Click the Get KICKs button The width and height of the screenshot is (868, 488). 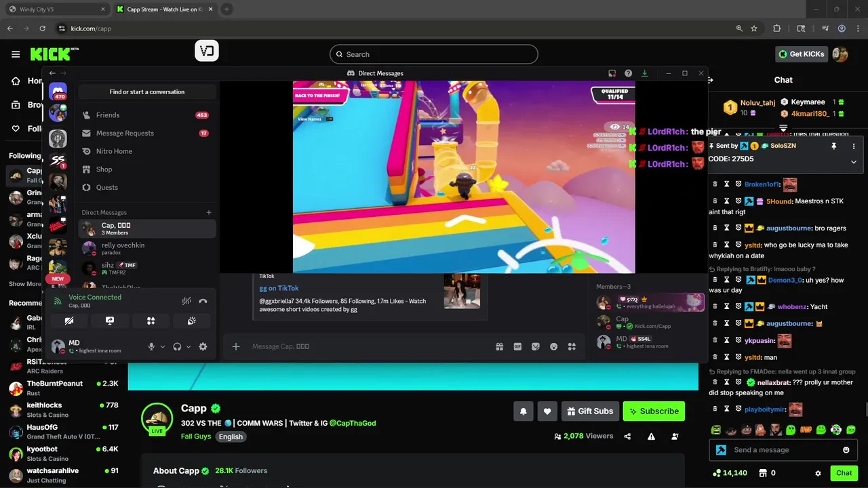802,54
